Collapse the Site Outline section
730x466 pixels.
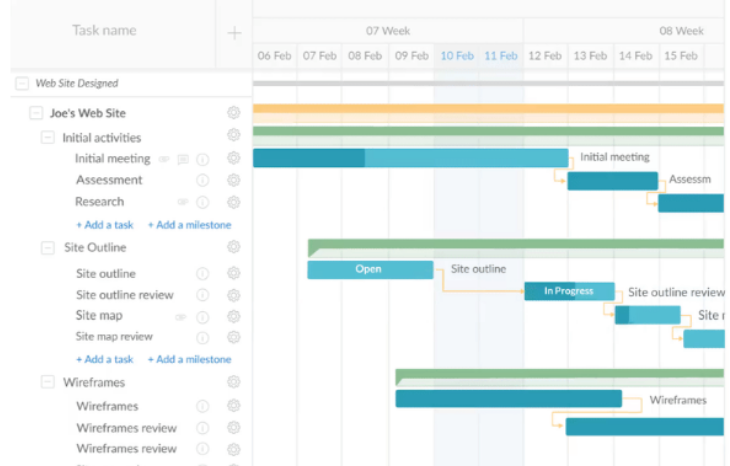(x=48, y=247)
